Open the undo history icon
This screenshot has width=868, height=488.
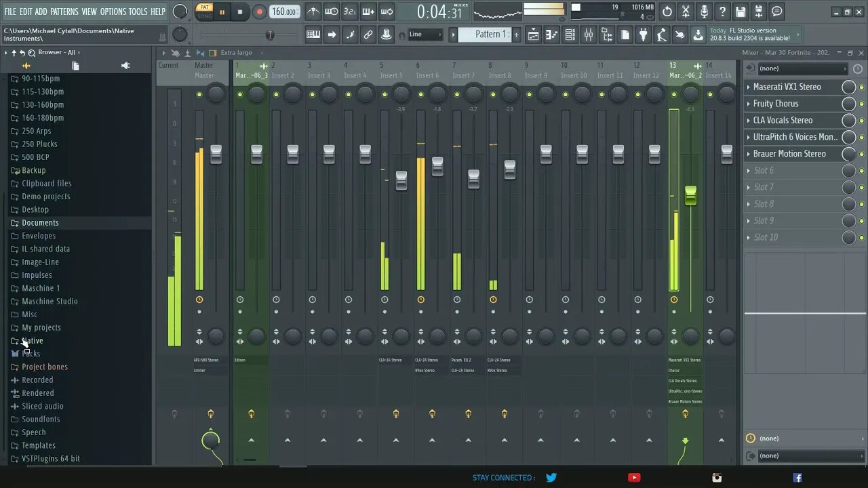pos(667,12)
